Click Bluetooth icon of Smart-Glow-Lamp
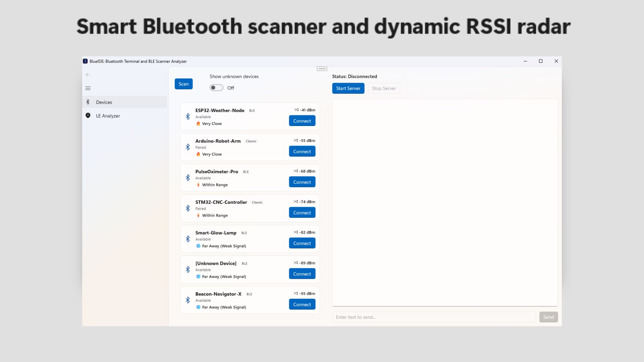Screen dimensions: 644x362 point(188,239)
